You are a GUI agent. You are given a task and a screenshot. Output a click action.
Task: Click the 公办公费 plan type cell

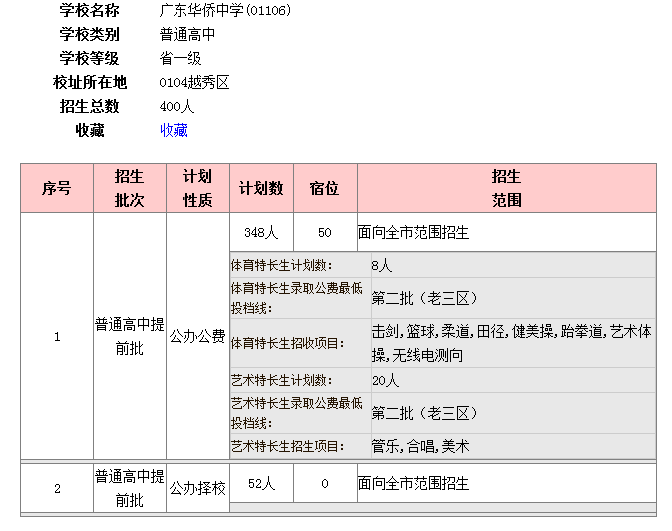click(198, 336)
